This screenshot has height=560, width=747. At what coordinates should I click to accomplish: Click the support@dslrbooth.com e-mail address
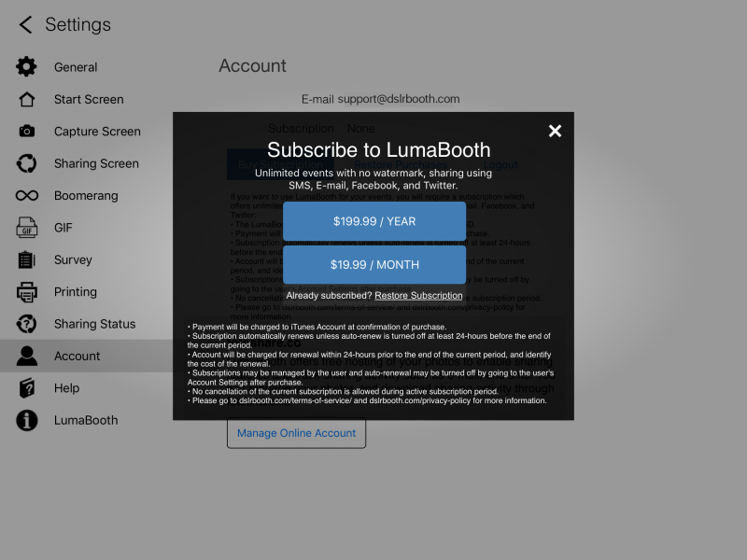tap(399, 99)
